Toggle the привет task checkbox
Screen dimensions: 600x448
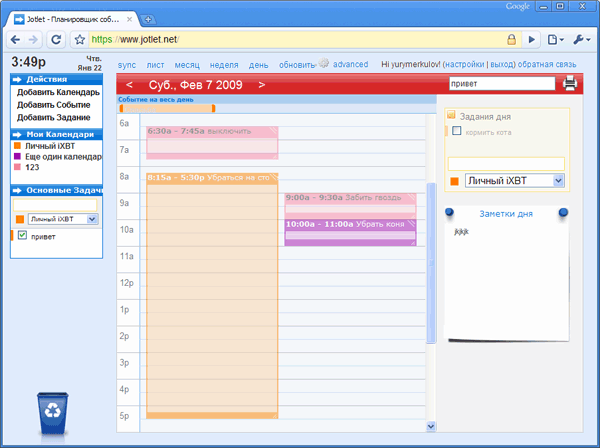tap(22, 235)
